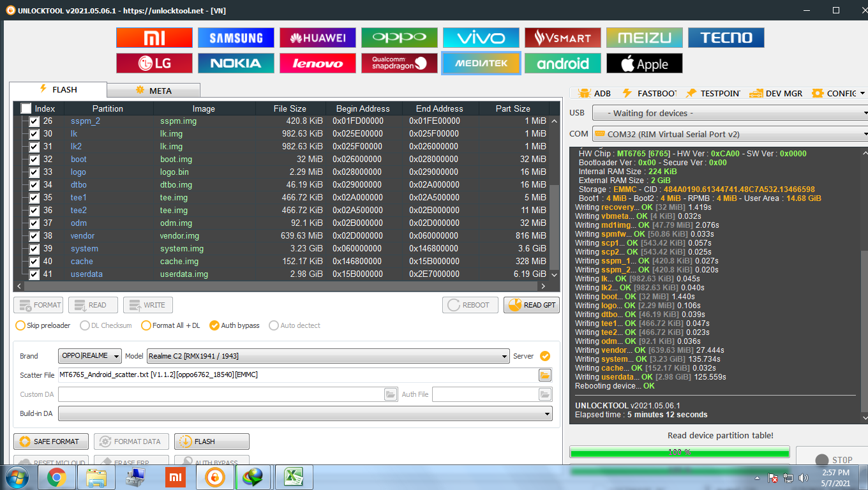Open the Build-in DA dropdown

click(305, 413)
